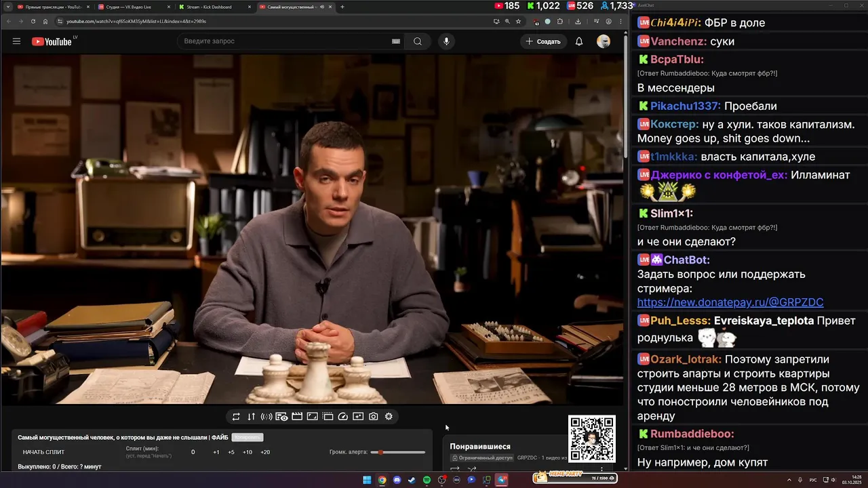The height and width of the screenshot is (488, 868).
Task: Open Discord from the taskbar
Action: tap(397, 480)
